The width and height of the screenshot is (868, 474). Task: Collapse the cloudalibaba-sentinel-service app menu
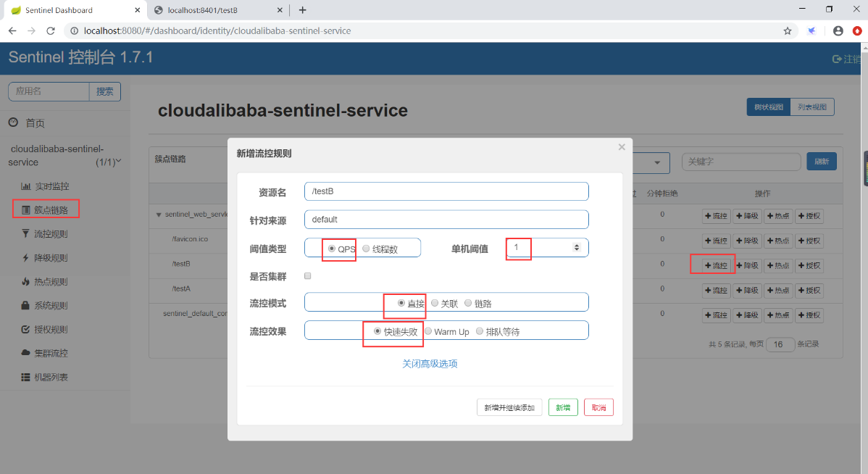119,161
